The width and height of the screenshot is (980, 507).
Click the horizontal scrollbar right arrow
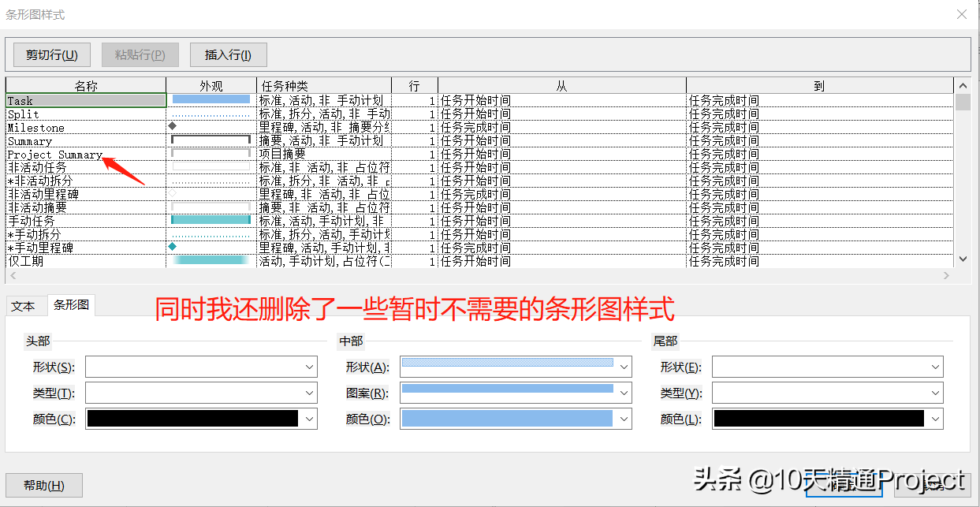click(947, 275)
